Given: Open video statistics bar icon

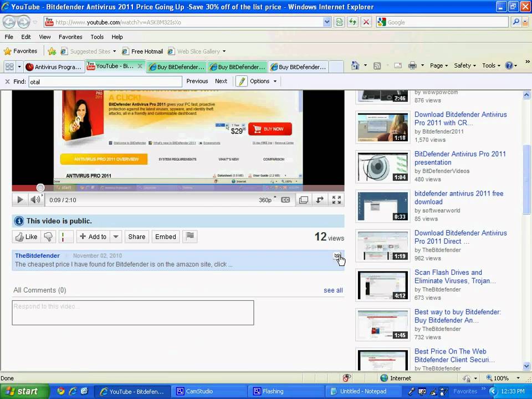Looking at the screenshot, I should pos(66,237).
